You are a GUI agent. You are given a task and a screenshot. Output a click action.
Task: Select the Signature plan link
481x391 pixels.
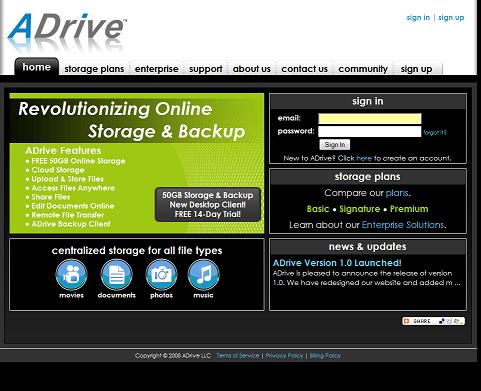(359, 209)
